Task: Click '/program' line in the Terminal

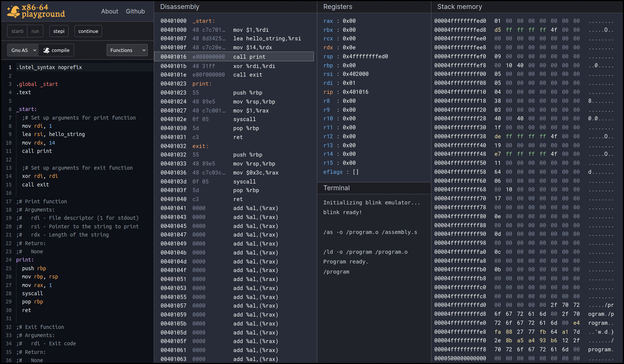Action: pos(336,272)
